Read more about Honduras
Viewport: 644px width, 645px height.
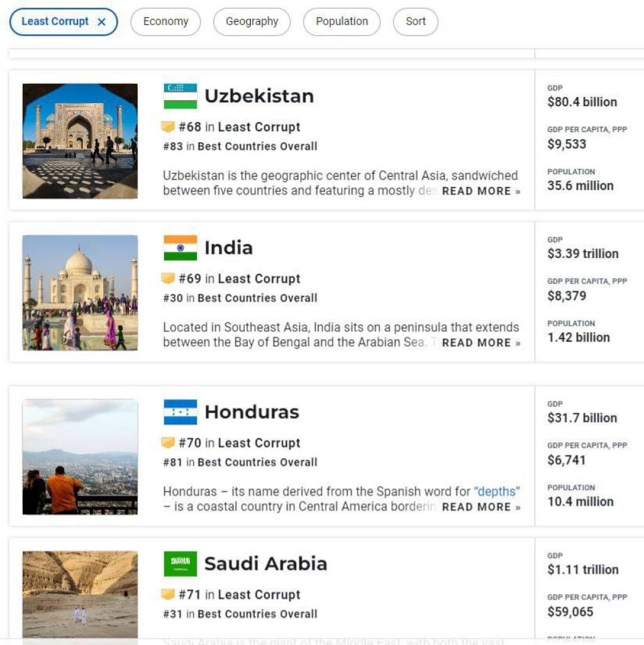[481, 507]
